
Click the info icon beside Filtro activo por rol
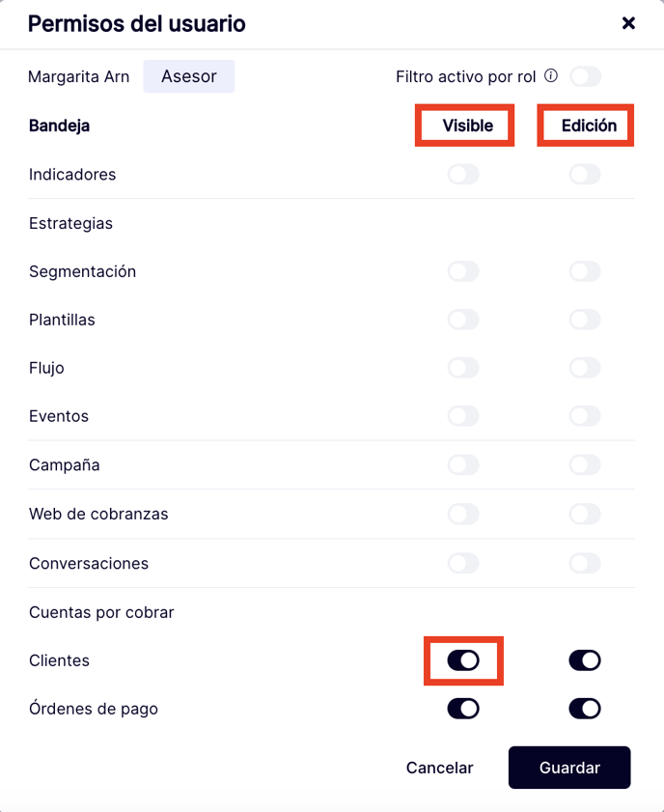tap(551, 76)
